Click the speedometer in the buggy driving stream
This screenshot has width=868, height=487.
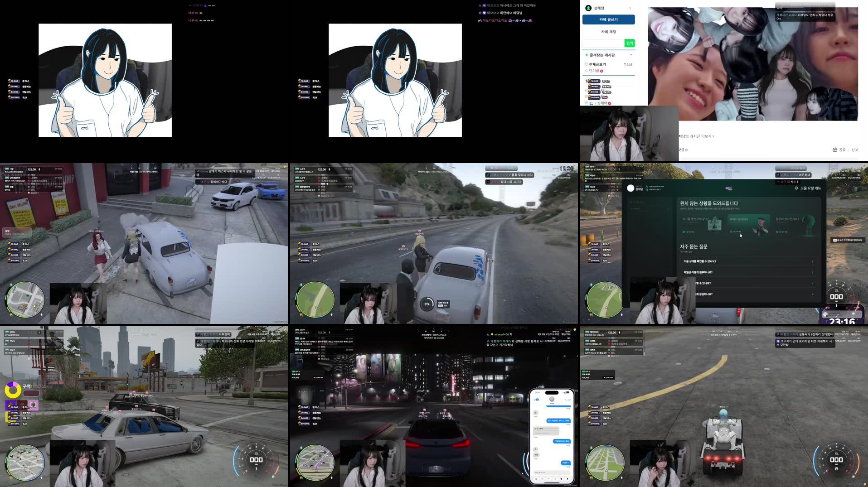point(836,461)
